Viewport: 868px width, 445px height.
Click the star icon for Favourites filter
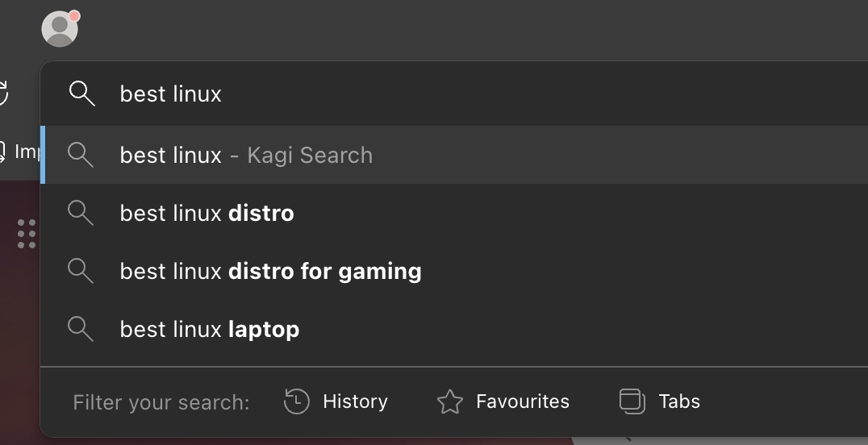tap(449, 401)
